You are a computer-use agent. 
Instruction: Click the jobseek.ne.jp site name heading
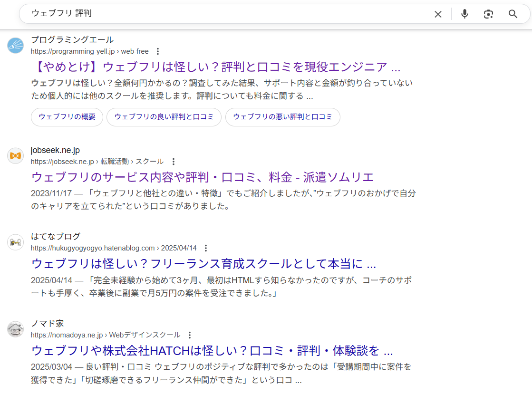pyautogui.click(x=55, y=150)
